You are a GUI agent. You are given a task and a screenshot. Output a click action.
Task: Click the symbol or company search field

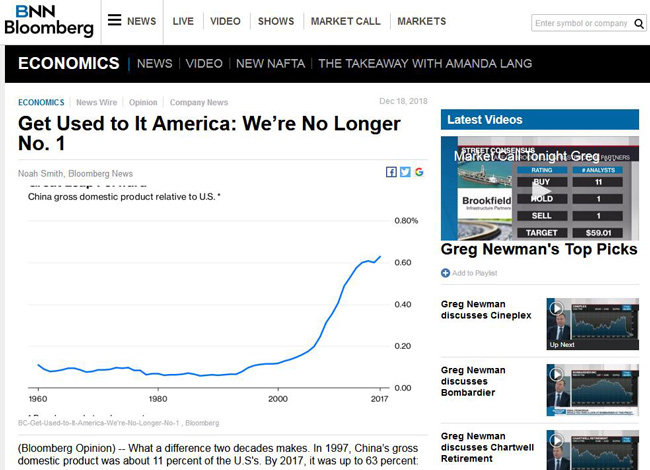click(582, 23)
